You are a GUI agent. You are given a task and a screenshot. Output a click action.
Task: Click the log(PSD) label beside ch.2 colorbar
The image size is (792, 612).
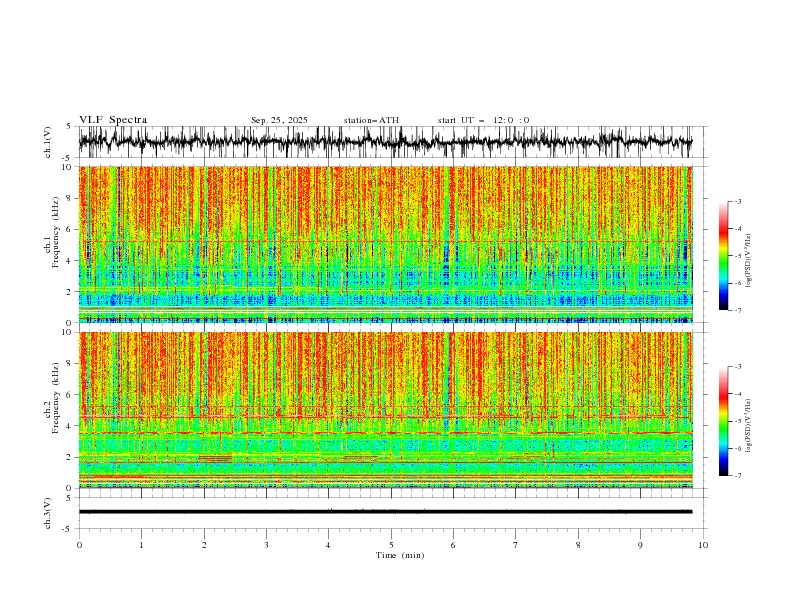pos(748,425)
